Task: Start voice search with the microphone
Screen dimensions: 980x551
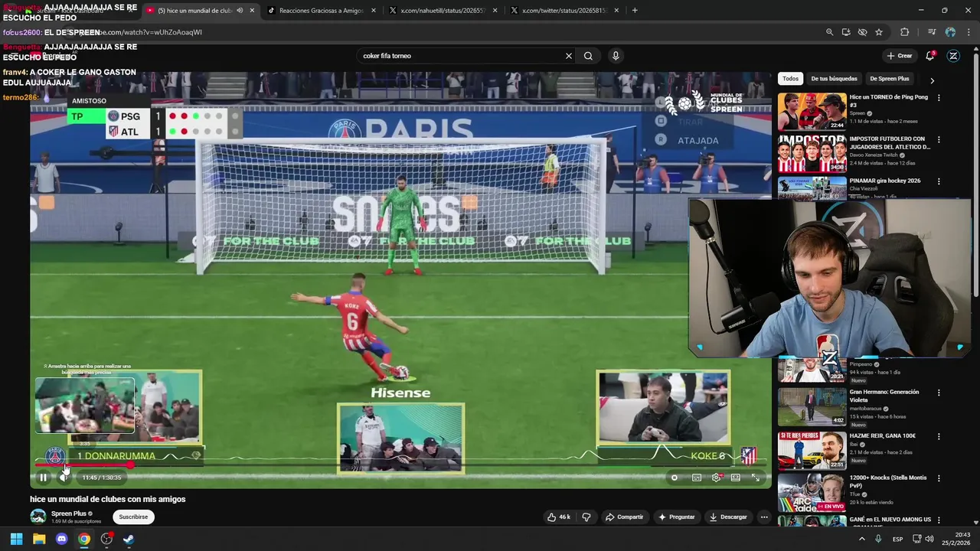Action: 616,56
